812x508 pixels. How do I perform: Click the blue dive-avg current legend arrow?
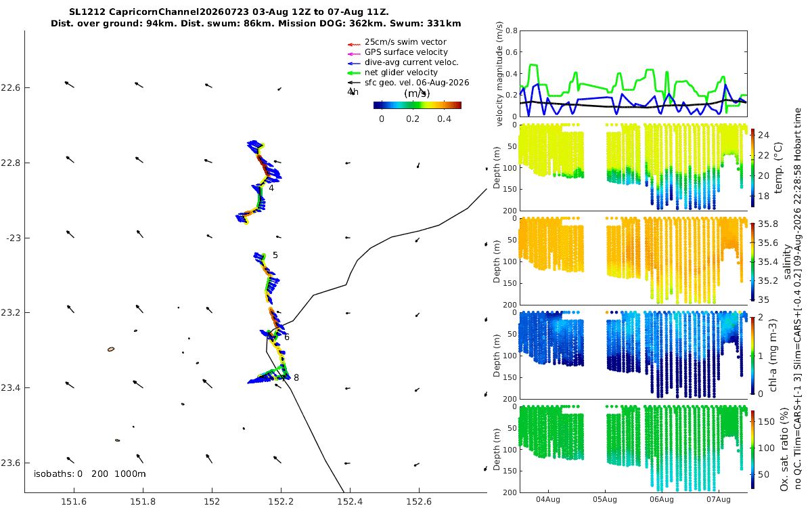click(x=353, y=62)
